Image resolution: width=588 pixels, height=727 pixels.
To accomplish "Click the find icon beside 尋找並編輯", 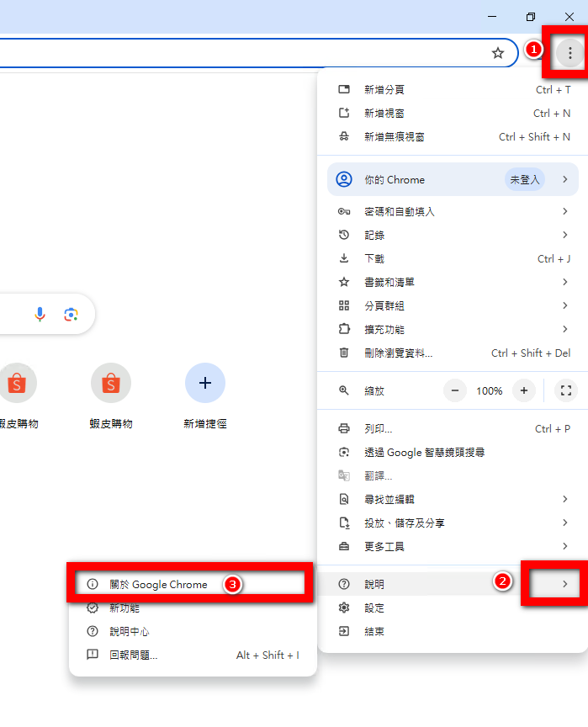I will point(344,499).
